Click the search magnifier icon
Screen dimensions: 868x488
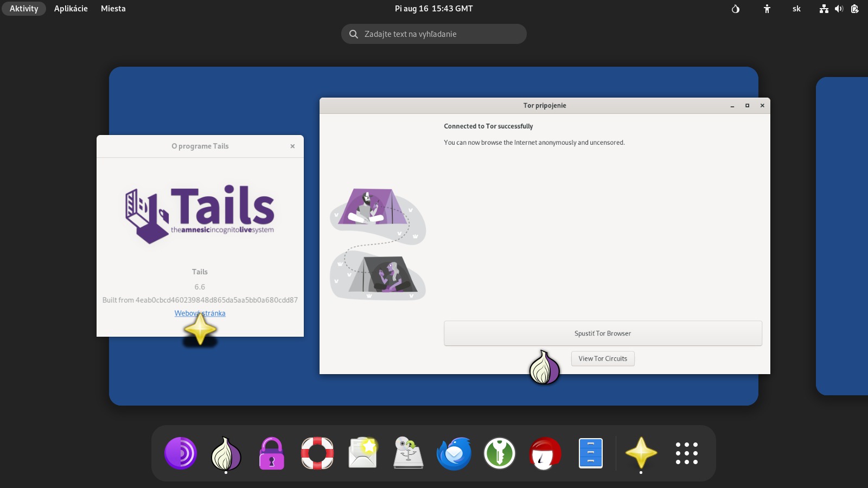tap(354, 34)
